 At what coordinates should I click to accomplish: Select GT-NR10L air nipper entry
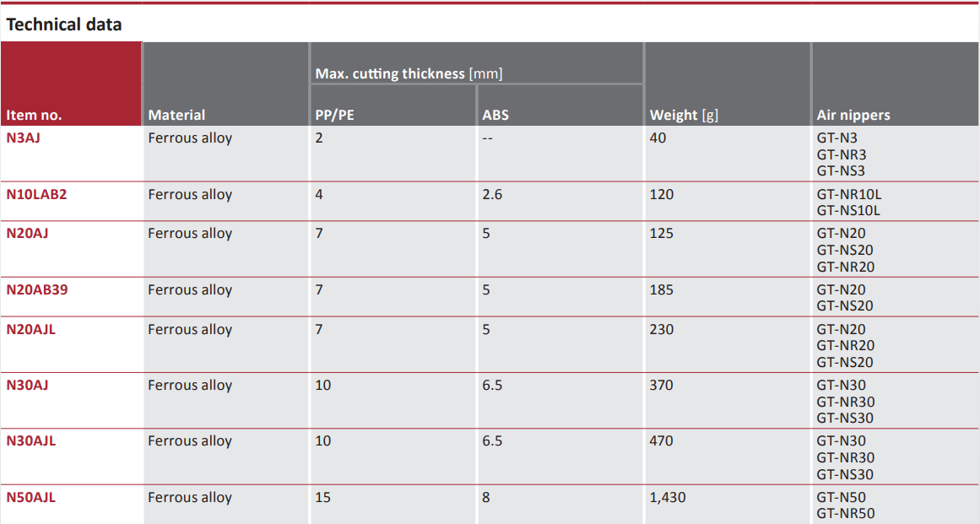849,194
